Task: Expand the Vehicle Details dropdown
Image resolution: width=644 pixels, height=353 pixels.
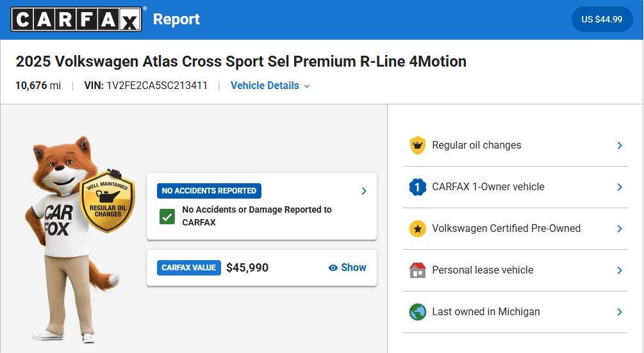Action: click(270, 85)
